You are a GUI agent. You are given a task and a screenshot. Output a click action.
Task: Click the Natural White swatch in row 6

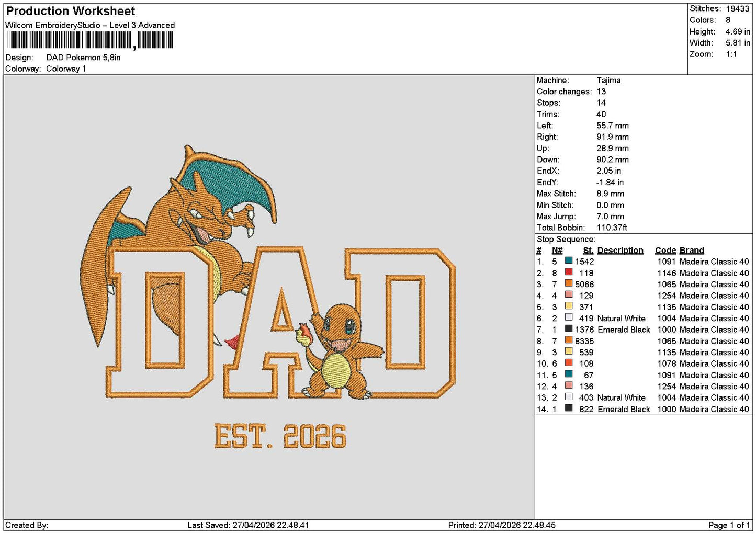[x=569, y=317]
